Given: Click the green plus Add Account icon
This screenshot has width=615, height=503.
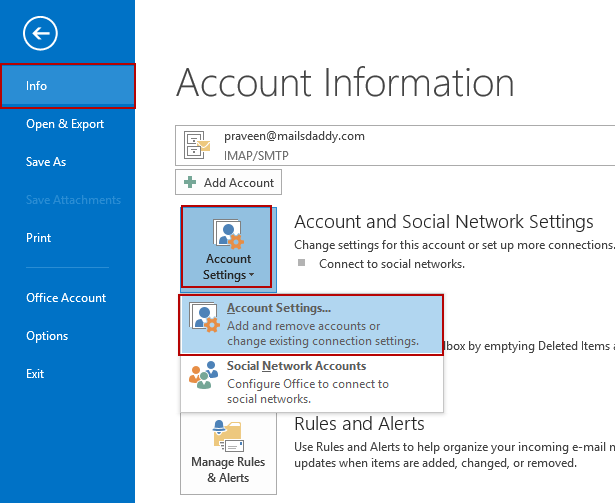Looking at the screenshot, I should [x=190, y=182].
